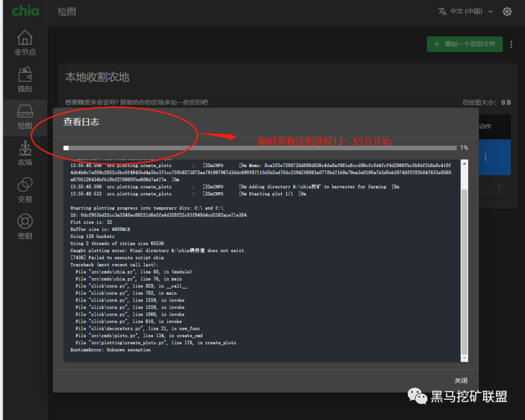Click the log panel vertical scrollbar thumb
The image size is (525, 420).
[x=464, y=271]
